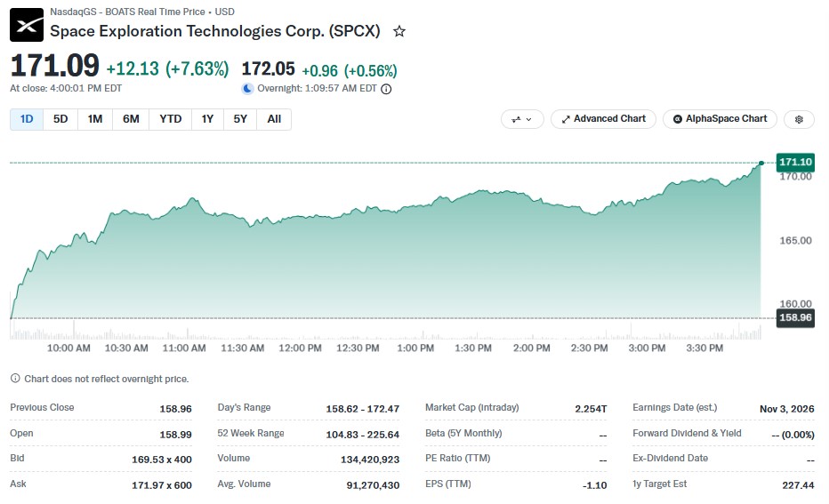Open the AlphaSpace Chart button
Viewport: 829px width, 504px height.
pyautogui.click(x=720, y=119)
